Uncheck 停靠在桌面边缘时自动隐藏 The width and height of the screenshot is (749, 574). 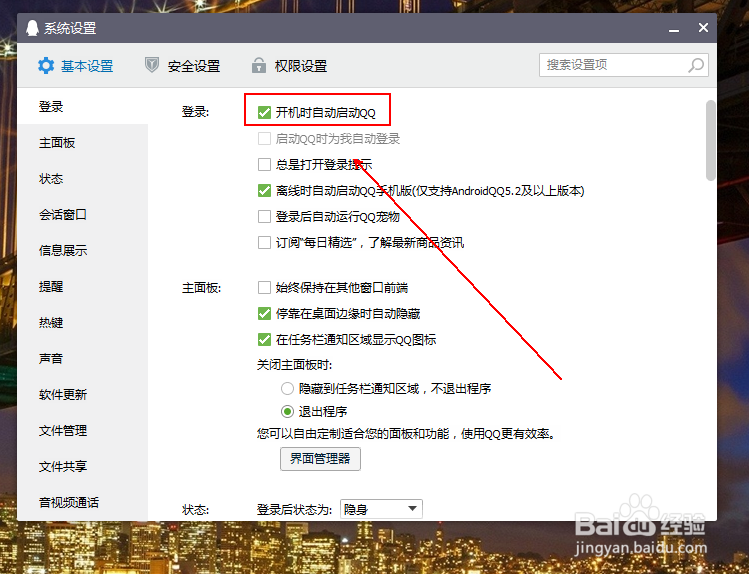(264, 313)
